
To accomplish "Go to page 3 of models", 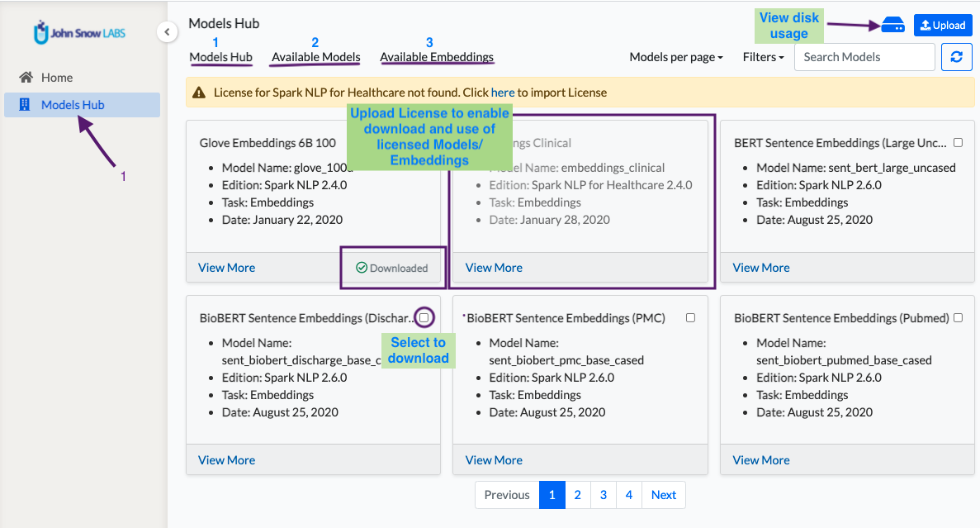I will coord(604,495).
